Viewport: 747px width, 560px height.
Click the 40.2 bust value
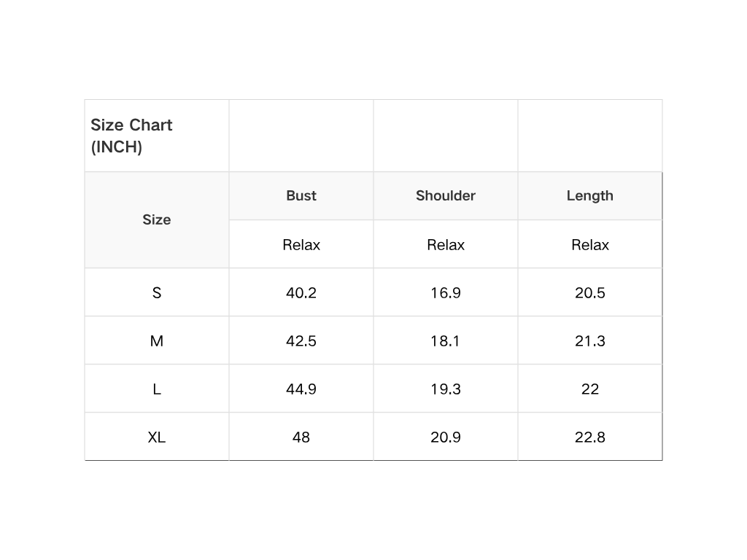pyautogui.click(x=301, y=293)
